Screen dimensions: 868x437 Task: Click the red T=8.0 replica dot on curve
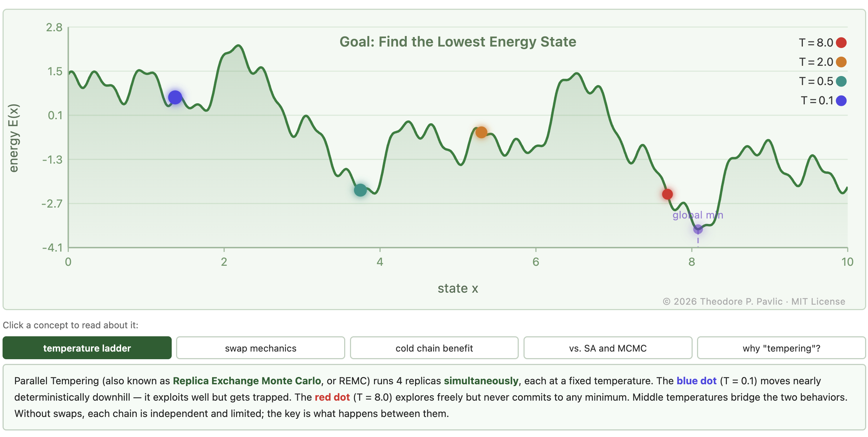point(667,194)
